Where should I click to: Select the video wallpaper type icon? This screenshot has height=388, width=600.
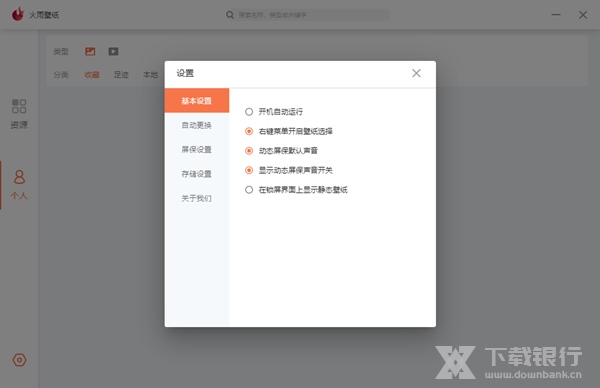tap(113, 51)
